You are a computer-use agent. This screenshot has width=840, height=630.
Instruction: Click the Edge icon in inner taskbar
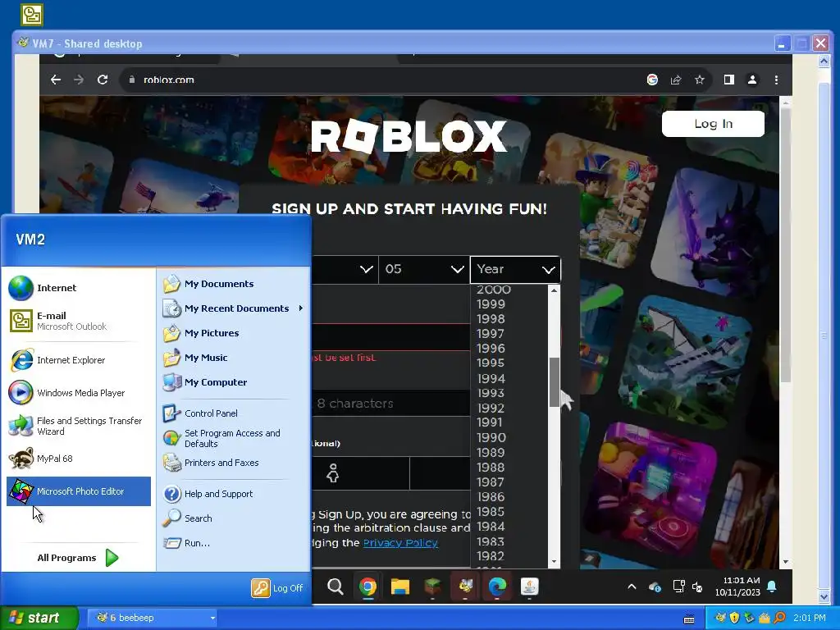(x=497, y=587)
